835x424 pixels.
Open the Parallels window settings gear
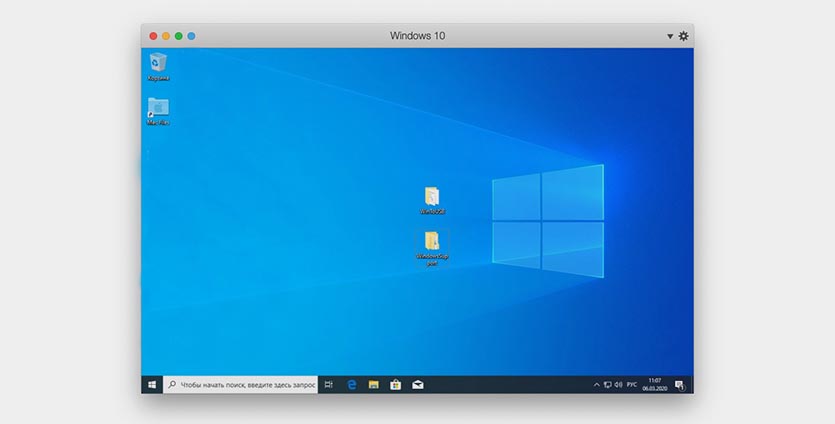[684, 36]
